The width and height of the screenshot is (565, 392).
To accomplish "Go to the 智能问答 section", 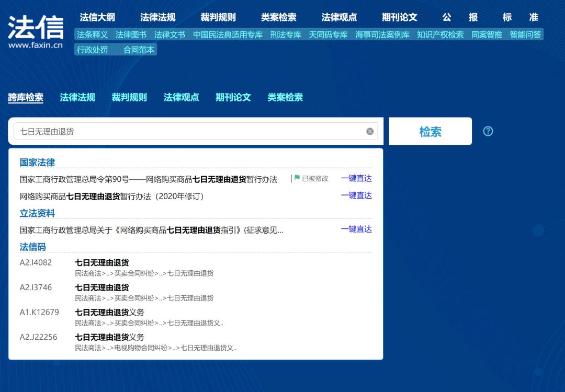I will 525,35.
